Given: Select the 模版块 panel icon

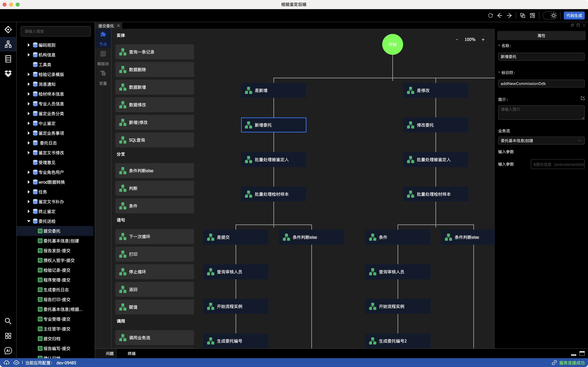Looking at the screenshot, I should pos(103,54).
